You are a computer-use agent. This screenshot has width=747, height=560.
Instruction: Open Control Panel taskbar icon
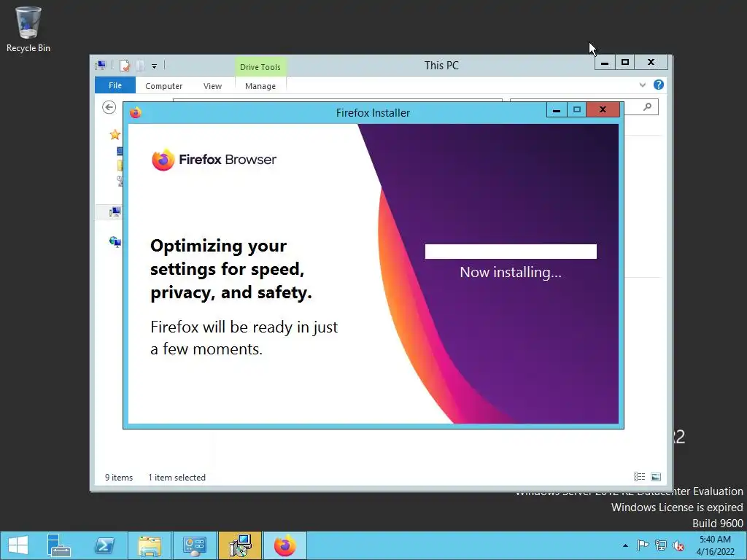[x=194, y=545]
